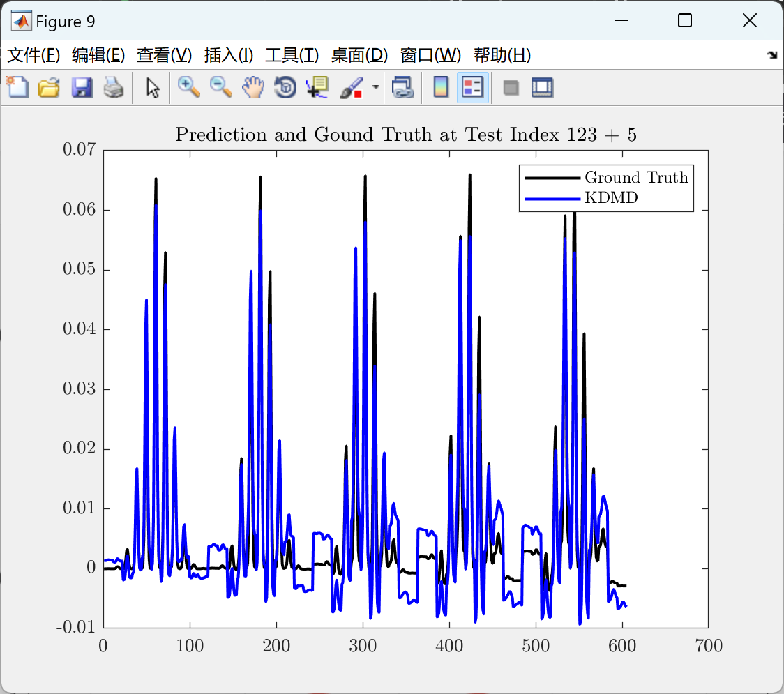Click the Show Plot Tools icon

point(542,87)
